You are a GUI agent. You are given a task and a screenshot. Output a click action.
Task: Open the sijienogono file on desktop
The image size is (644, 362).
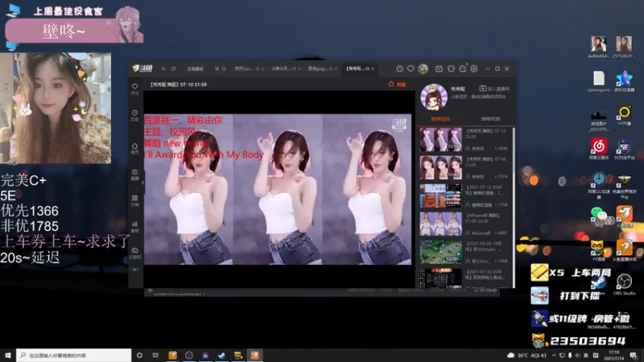pyautogui.click(x=599, y=82)
